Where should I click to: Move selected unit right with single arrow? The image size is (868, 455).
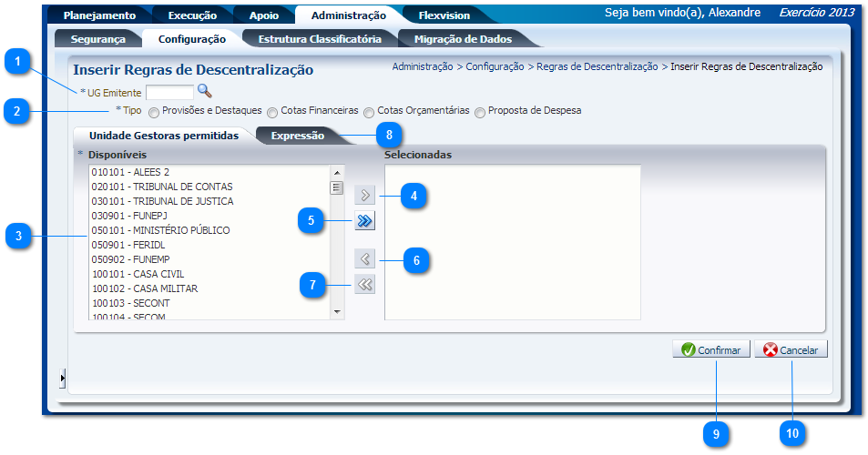[x=363, y=195]
